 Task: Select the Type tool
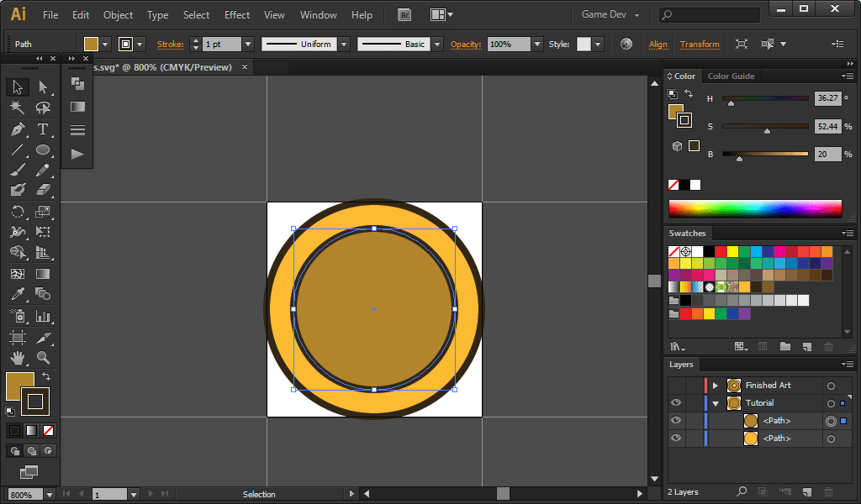43,129
